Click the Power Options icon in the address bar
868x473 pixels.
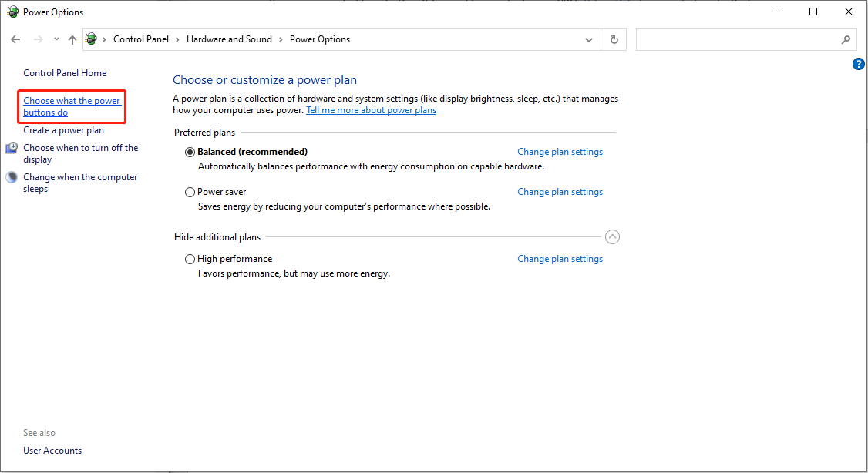pyautogui.click(x=90, y=39)
